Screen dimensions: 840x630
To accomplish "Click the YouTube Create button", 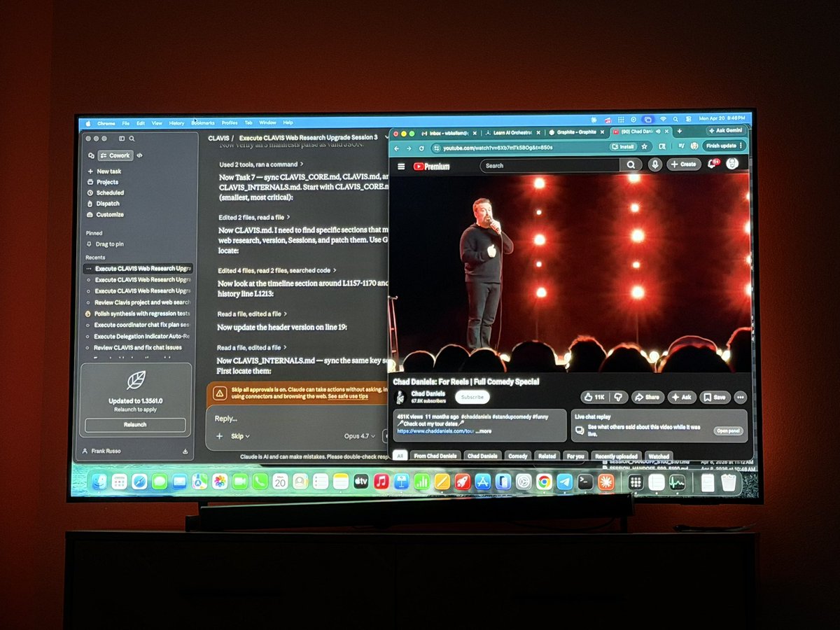I will tap(683, 164).
